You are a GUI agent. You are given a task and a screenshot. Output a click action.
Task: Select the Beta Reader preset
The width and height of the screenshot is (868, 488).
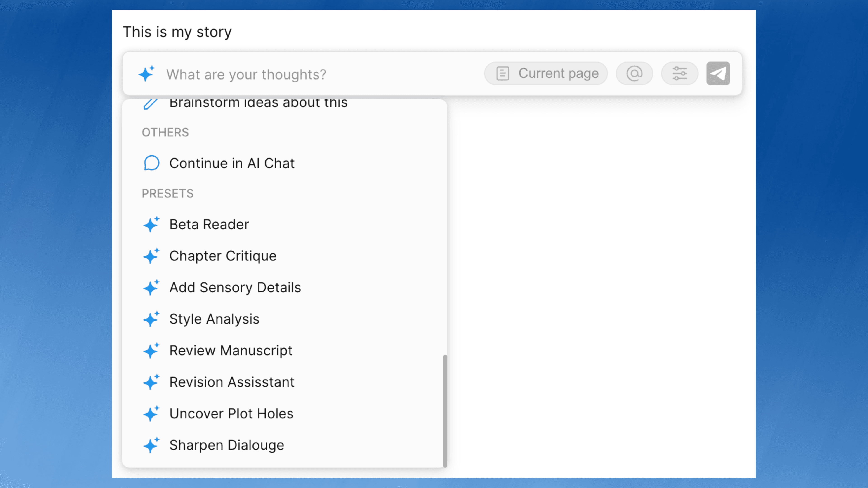209,224
